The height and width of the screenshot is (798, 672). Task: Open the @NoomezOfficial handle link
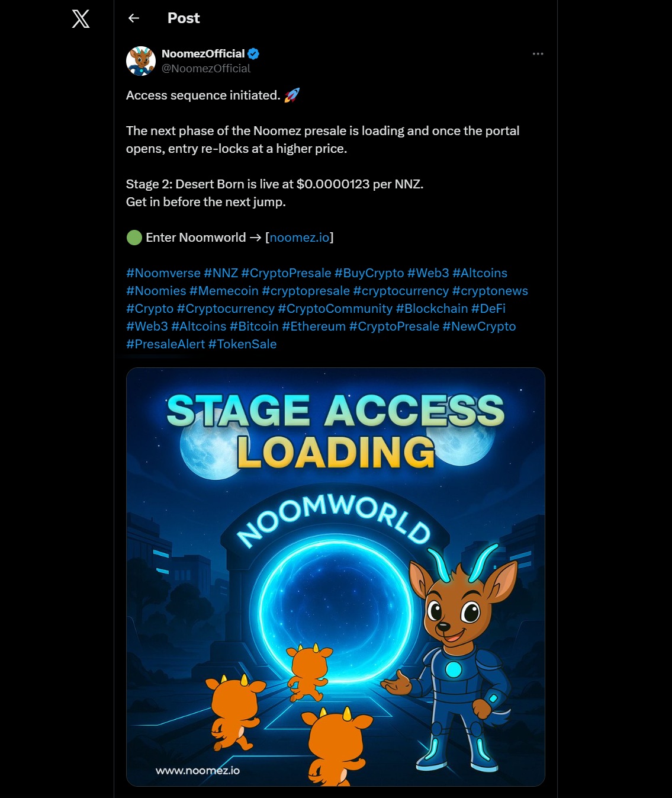[206, 69]
